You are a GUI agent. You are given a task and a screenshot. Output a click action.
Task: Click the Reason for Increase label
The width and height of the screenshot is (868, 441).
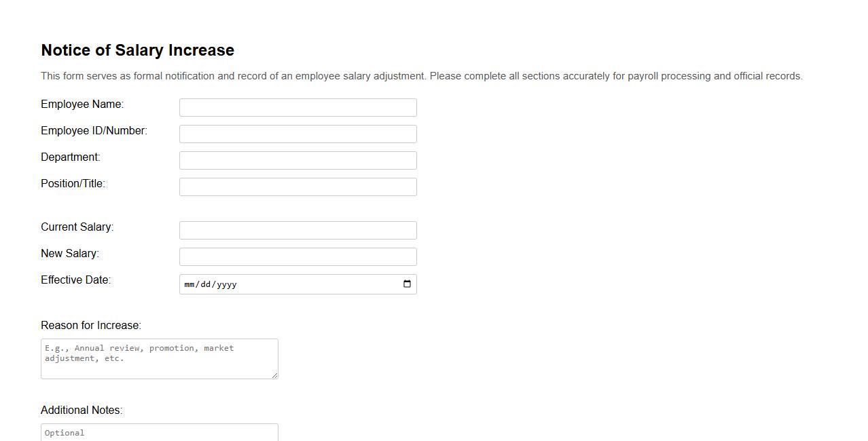90,325
